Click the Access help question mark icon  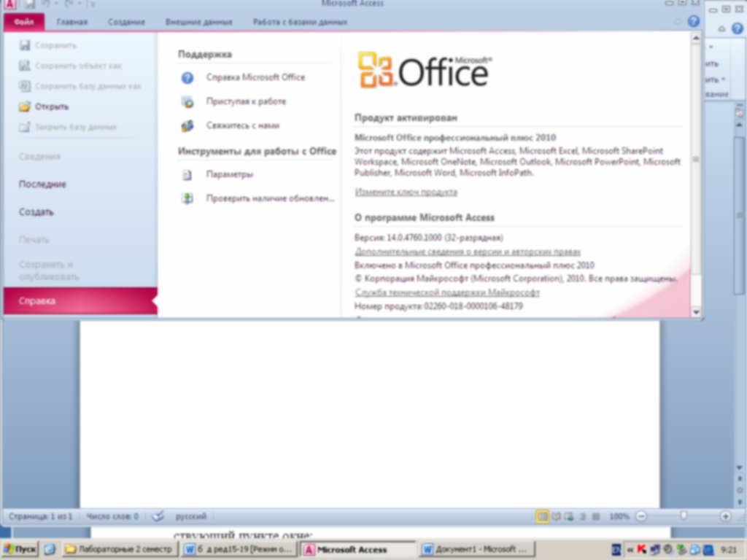(x=694, y=21)
